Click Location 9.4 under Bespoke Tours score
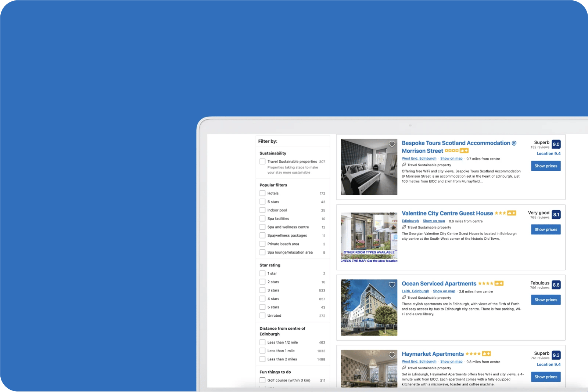 548,154
